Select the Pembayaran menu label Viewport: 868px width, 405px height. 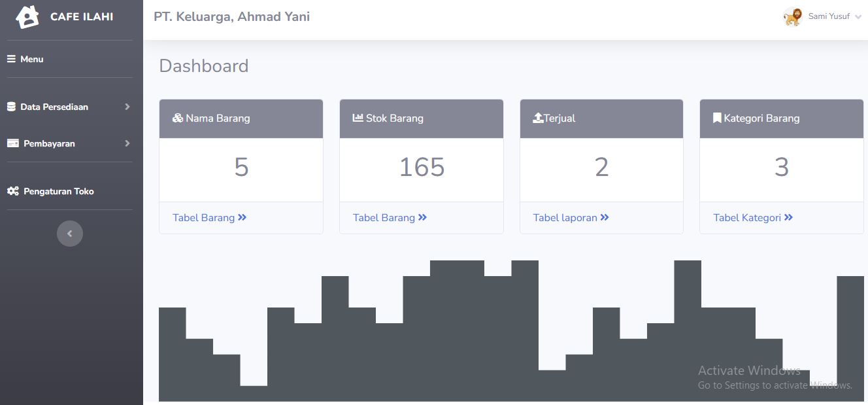[x=49, y=143]
